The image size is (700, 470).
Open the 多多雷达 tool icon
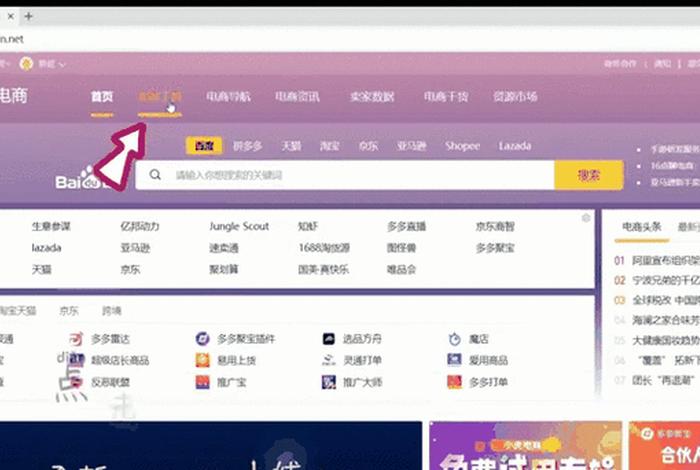(x=77, y=339)
